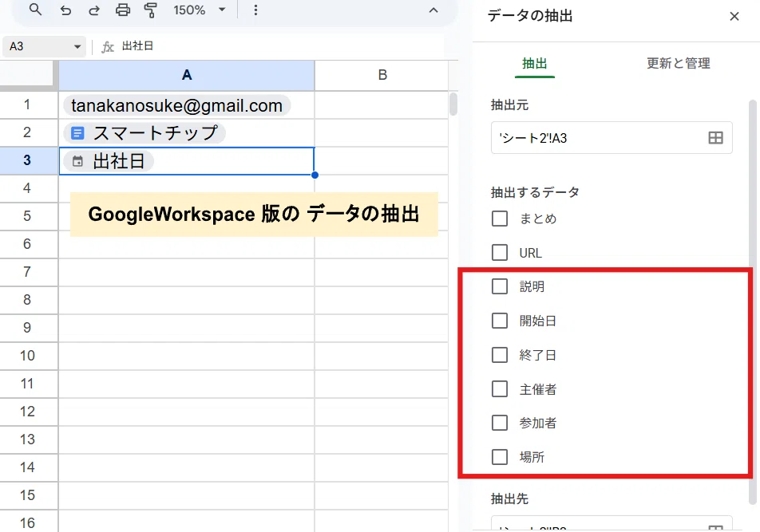Click the Docs icon in cell A2 chip
The height and width of the screenshot is (532, 760).
tap(77, 133)
